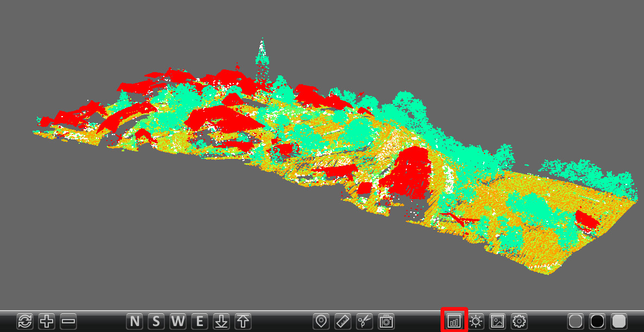
Task: Switch to South view with S button
Action: click(x=156, y=321)
